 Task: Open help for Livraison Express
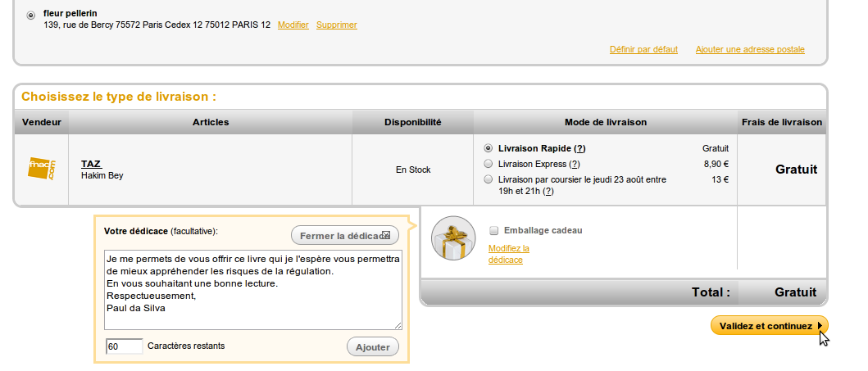(575, 164)
